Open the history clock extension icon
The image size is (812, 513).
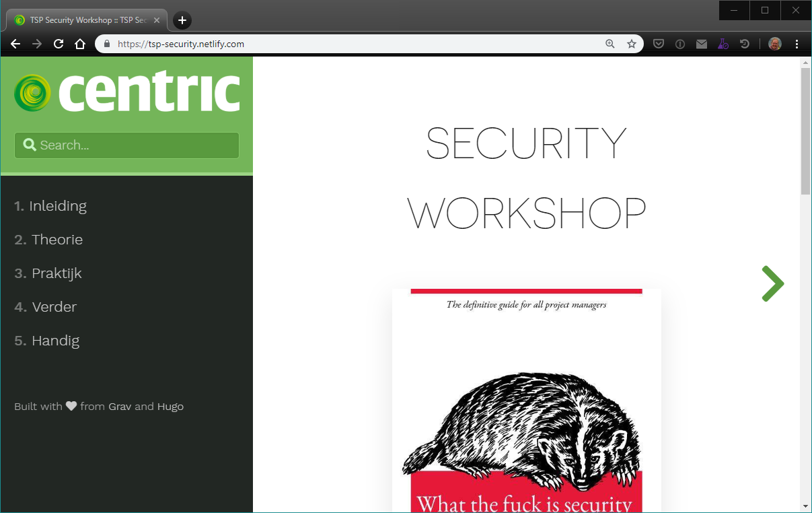point(745,44)
